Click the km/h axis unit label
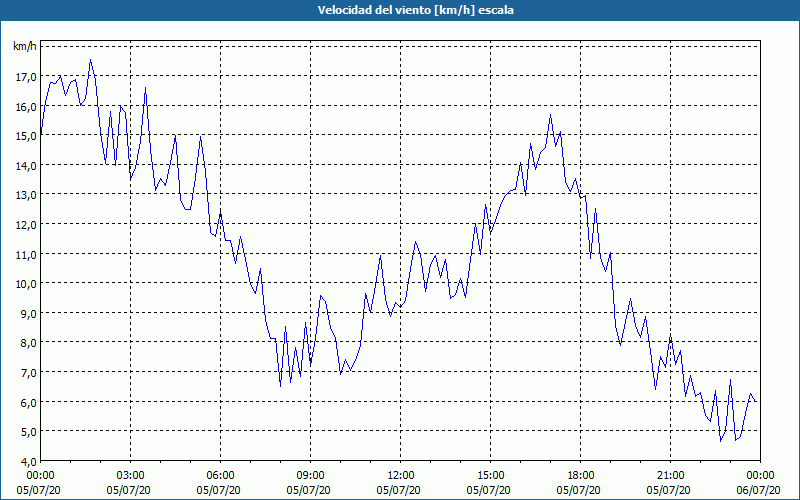 pyautogui.click(x=25, y=46)
